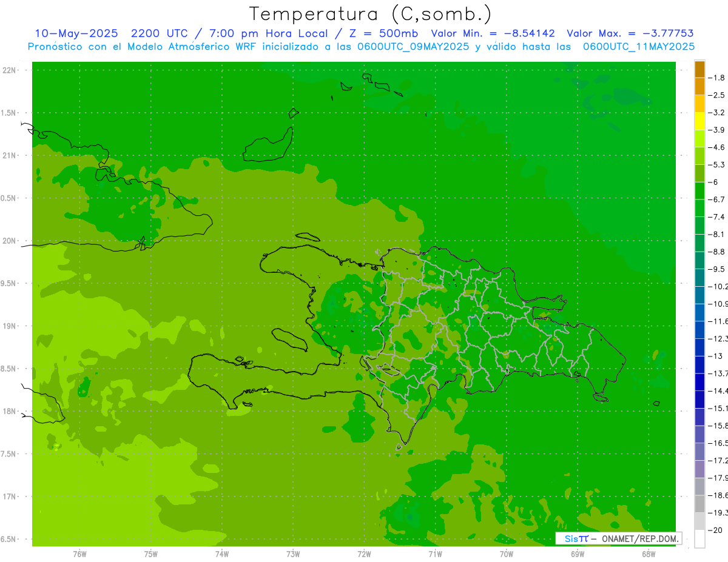Image resolution: width=728 pixels, height=562 pixels.
Task: Click the '-4.6' colorbar value
Action: coord(716,147)
